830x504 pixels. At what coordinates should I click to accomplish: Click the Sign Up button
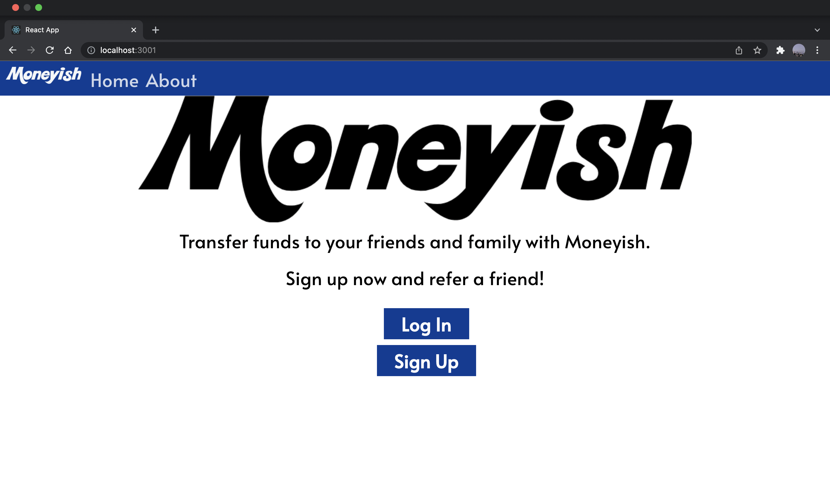point(426,360)
